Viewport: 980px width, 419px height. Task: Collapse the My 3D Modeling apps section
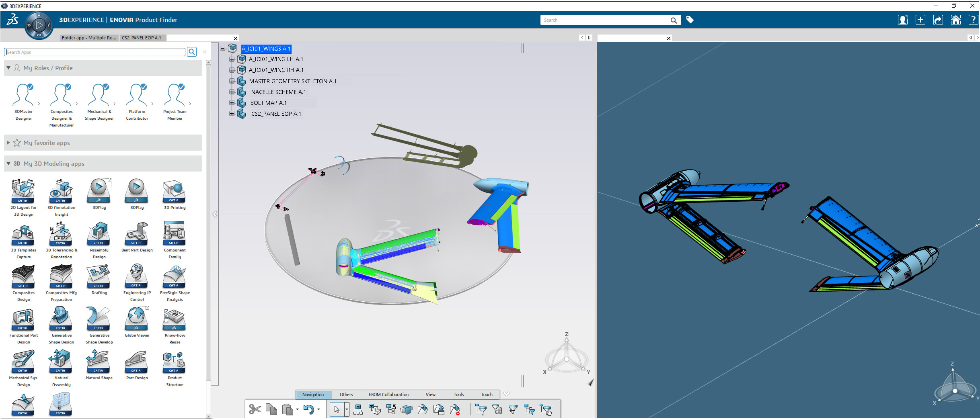tap(8, 164)
